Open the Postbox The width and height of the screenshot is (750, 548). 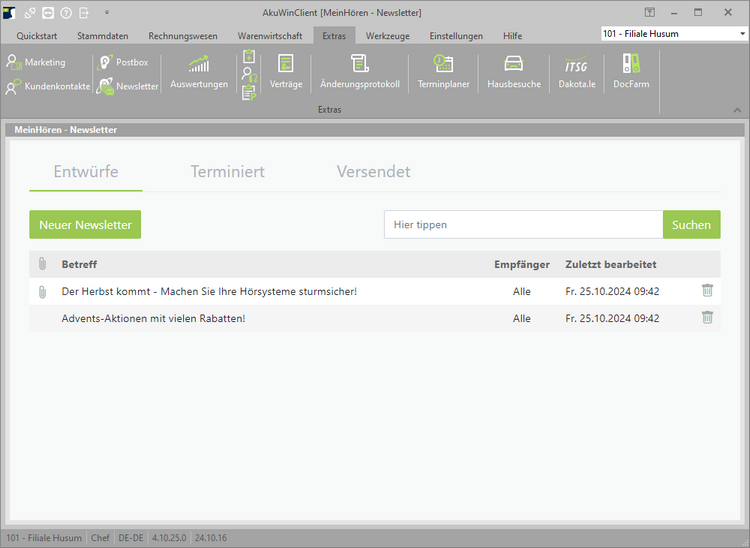tap(123, 63)
